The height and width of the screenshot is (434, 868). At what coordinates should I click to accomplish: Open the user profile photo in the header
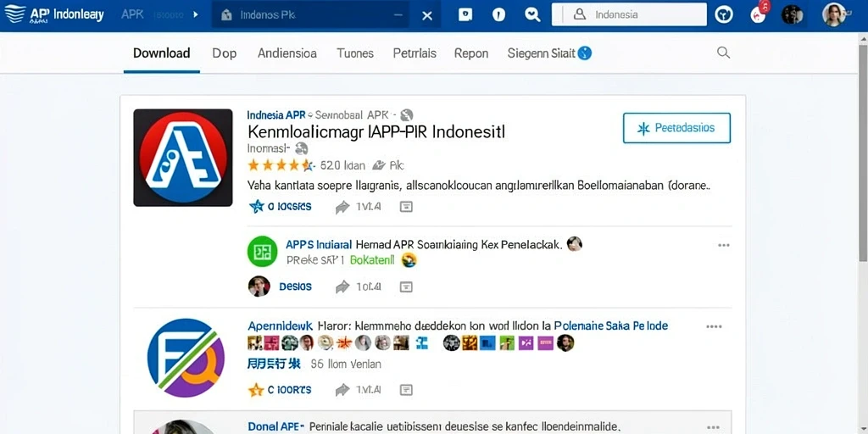point(834,14)
